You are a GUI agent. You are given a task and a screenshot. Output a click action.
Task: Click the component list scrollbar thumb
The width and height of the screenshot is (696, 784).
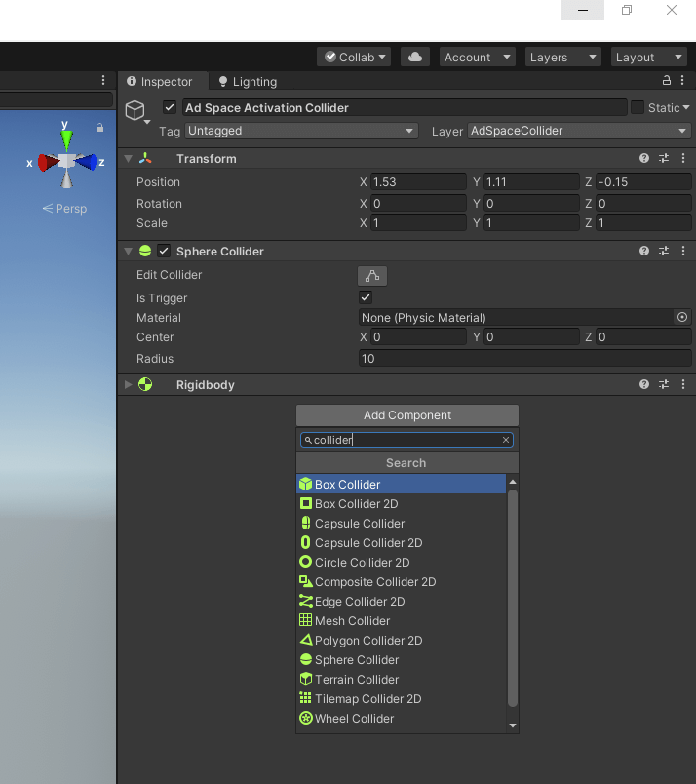pyautogui.click(x=513, y=598)
